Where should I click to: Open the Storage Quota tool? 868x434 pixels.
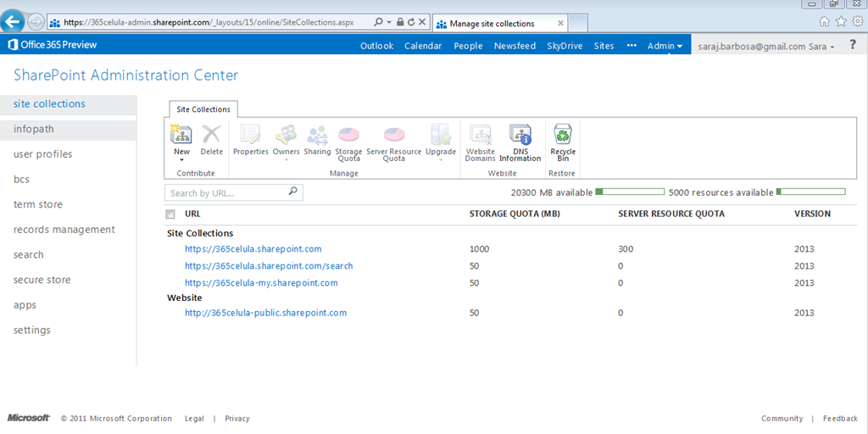[x=348, y=136]
